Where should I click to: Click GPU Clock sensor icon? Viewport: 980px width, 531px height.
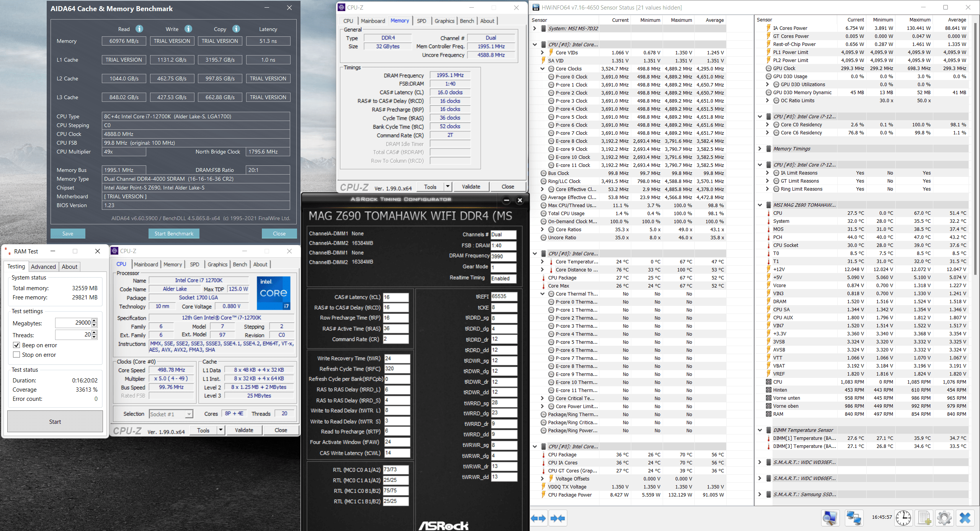pos(768,69)
